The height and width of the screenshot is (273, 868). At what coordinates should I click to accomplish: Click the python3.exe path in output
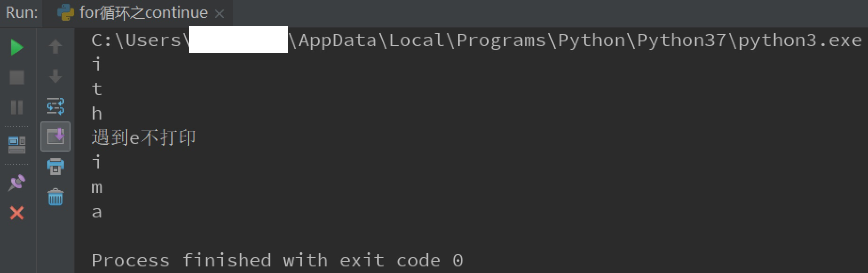[799, 40]
